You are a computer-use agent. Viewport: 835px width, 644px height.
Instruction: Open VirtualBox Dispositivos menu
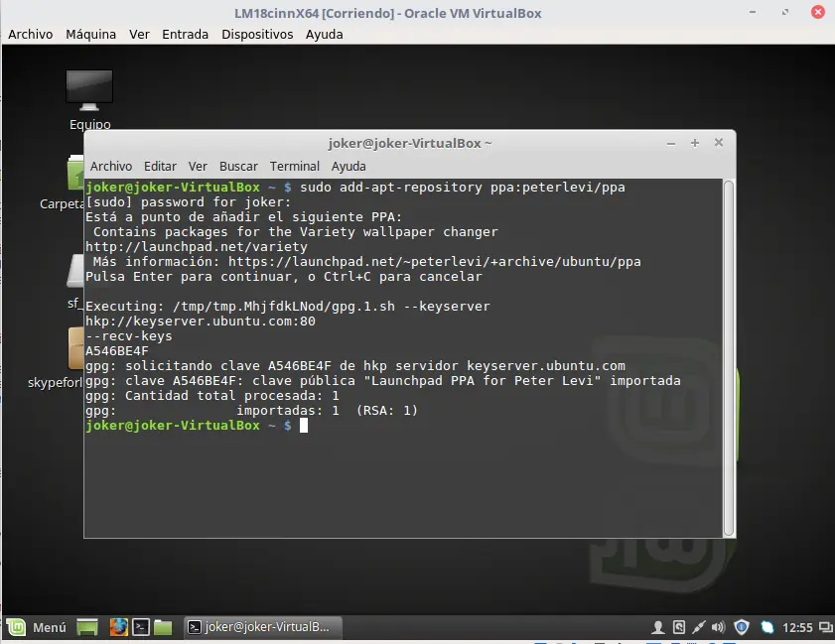point(257,35)
